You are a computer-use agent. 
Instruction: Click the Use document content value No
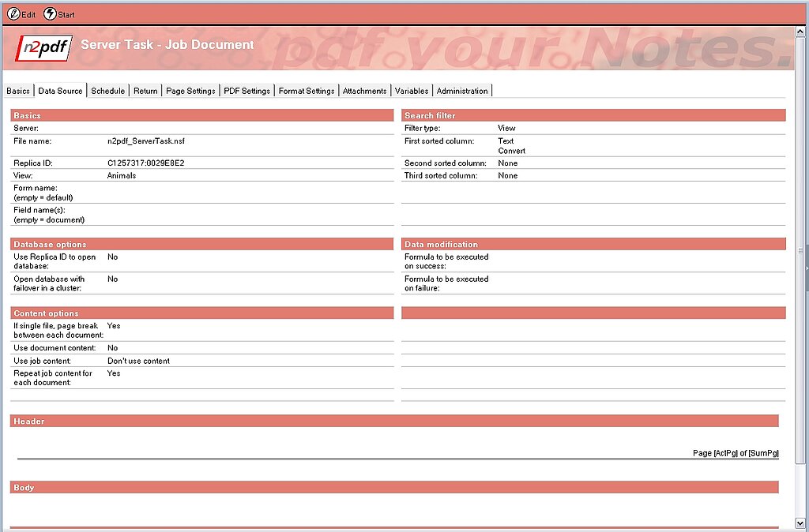tap(112, 347)
